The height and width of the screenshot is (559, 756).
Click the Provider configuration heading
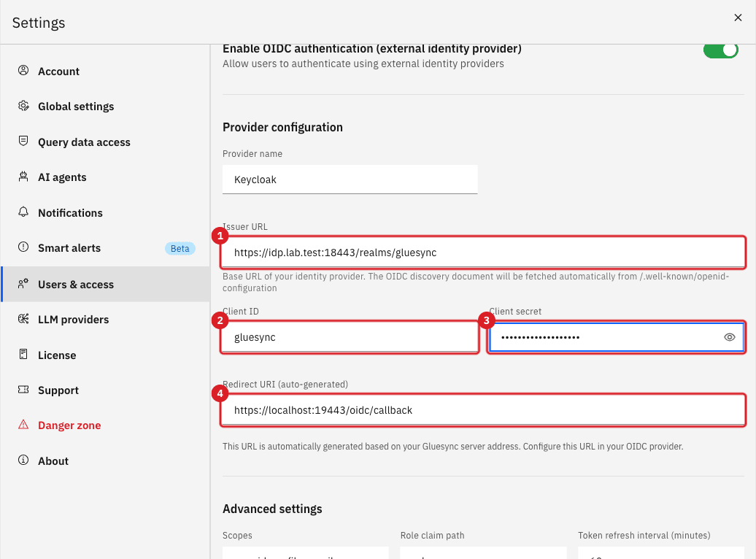click(x=282, y=127)
